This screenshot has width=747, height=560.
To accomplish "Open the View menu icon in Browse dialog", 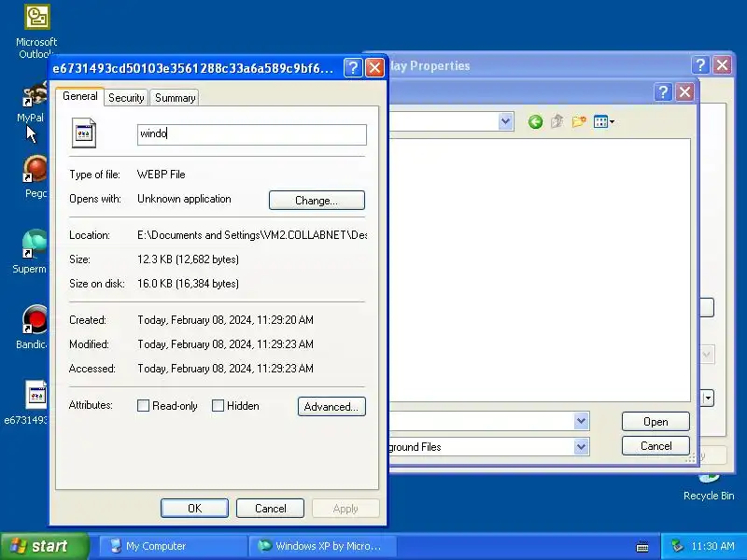I will [x=603, y=122].
